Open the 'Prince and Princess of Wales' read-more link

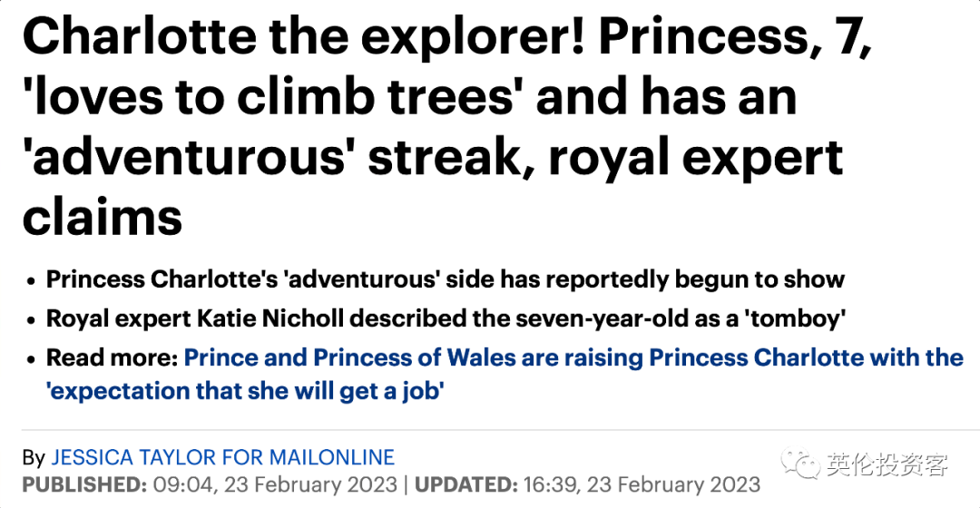point(573,357)
